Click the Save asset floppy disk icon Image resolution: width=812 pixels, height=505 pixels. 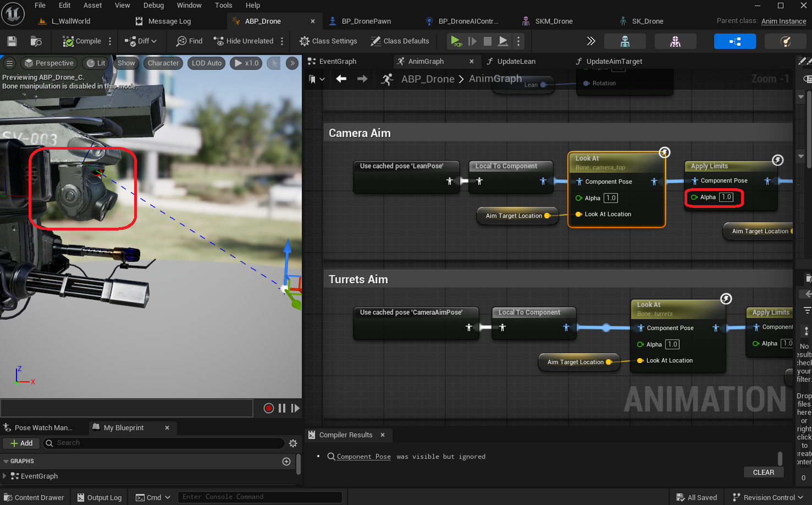[12, 41]
